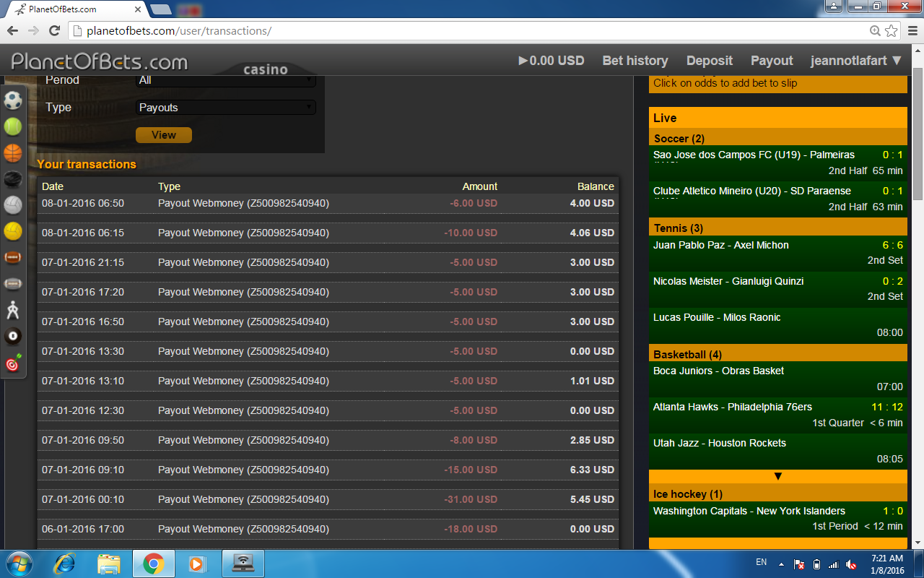Click the Basketball (4) live section header
The image size is (924, 578).
(x=777, y=354)
